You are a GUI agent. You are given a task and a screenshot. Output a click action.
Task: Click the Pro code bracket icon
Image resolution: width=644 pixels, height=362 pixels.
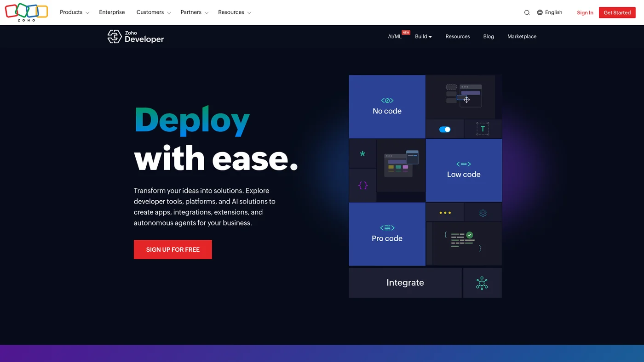pos(387,228)
